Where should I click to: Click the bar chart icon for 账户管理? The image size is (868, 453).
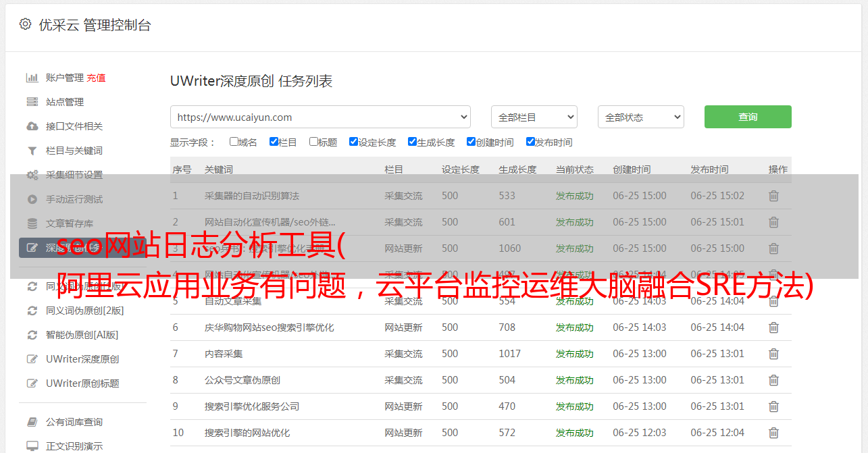(32, 78)
